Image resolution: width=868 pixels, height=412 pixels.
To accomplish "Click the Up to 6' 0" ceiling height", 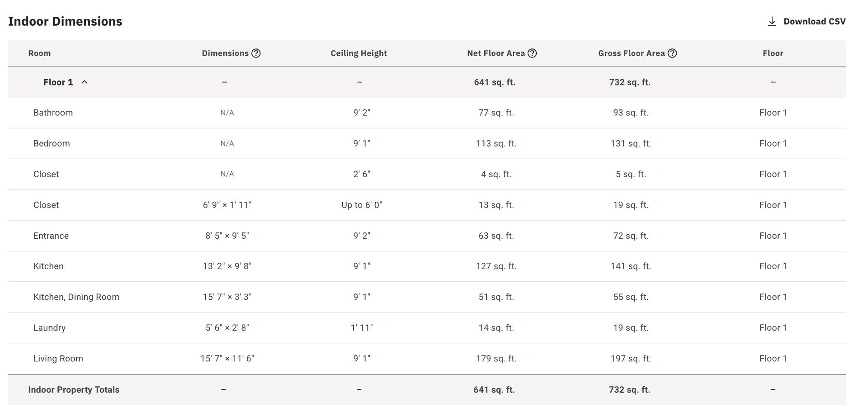I will [362, 205].
